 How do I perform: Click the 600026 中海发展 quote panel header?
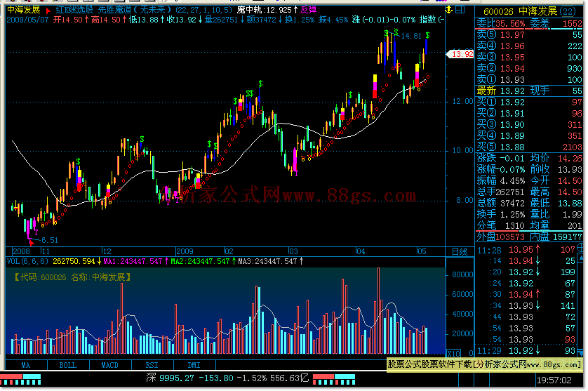coord(530,12)
